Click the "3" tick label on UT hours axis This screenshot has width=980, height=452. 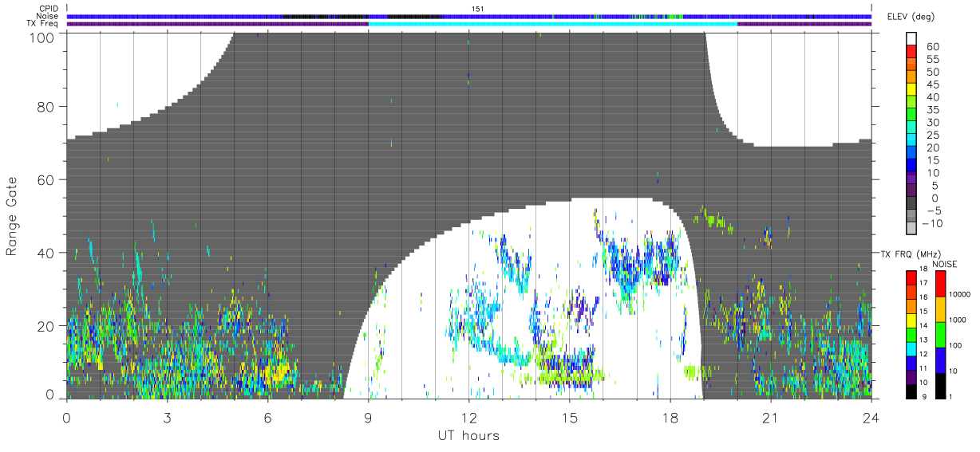click(x=167, y=418)
